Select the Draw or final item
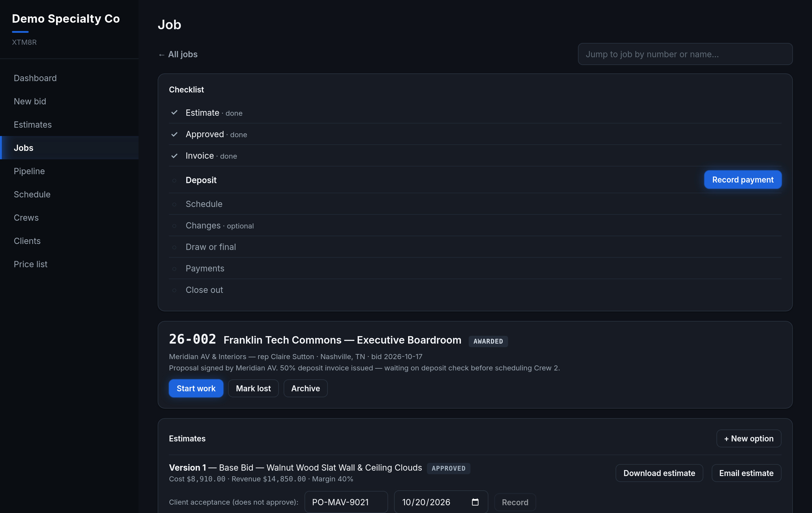Image resolution: width=812 pixels, height=513 pixels. coord(475,247)
